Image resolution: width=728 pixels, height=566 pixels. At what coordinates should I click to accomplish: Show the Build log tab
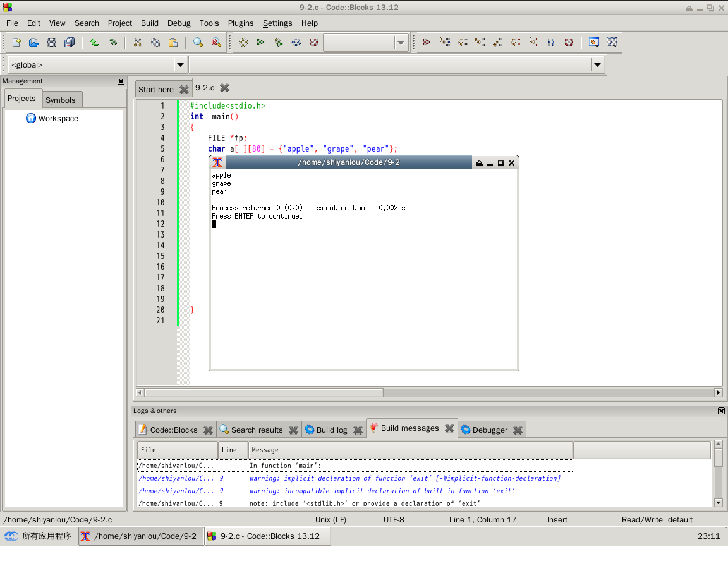pos(332,430)
